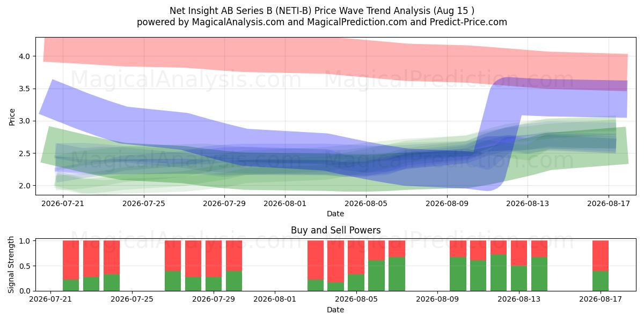This screenshot has height=322, width=644.
Task: Click the 2026-07-21 tick on the price chart
Action: tap(63, 203)
